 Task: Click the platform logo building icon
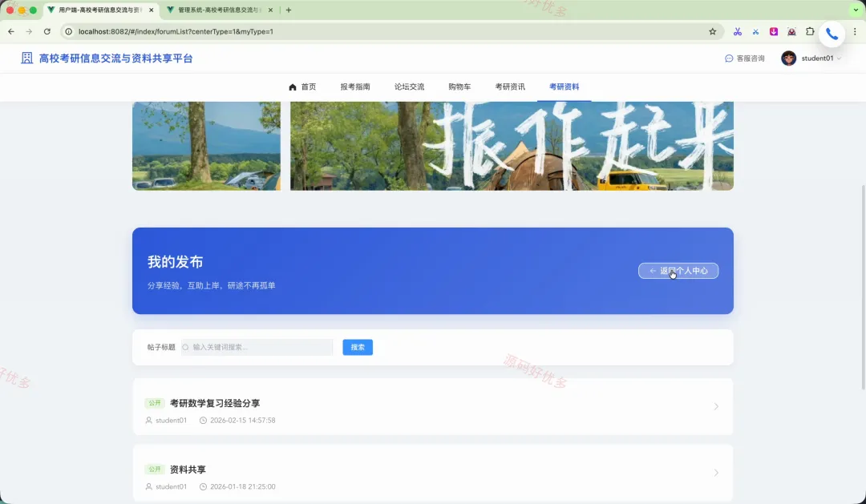[27, 58]
